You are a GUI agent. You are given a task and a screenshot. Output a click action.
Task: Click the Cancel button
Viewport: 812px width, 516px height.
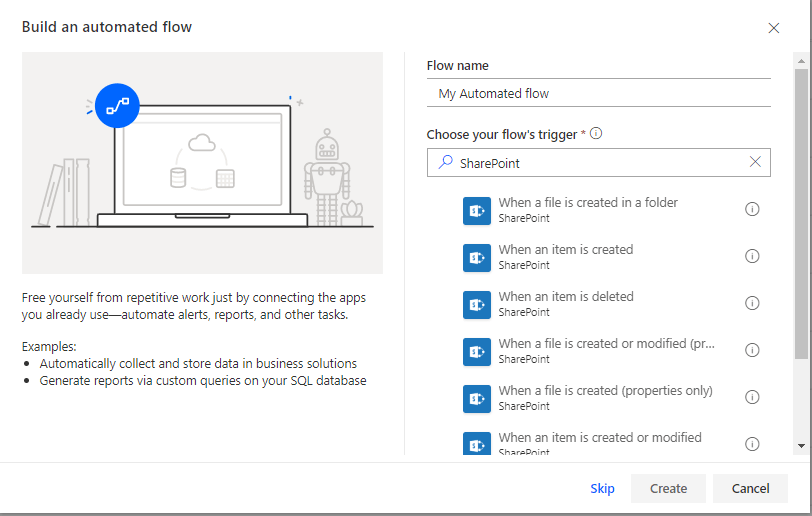[x=750, y=489]
